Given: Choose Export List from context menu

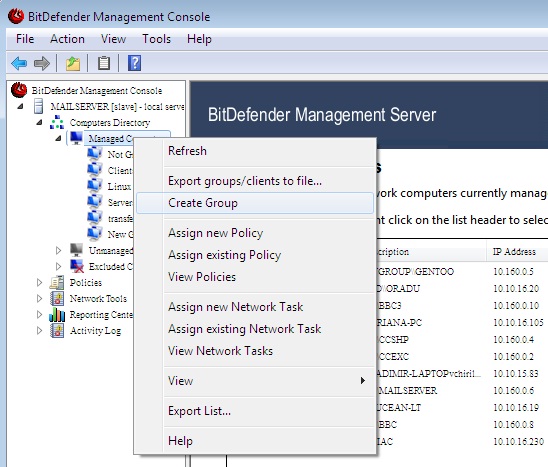Looking at the screenshot, I should tap(255, 411).
